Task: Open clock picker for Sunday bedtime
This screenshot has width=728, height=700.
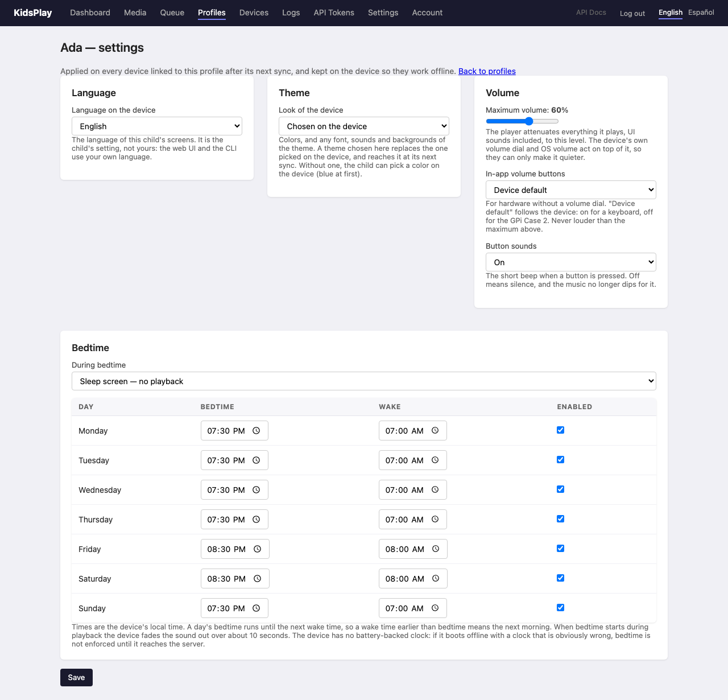Action: click(257, 608)
